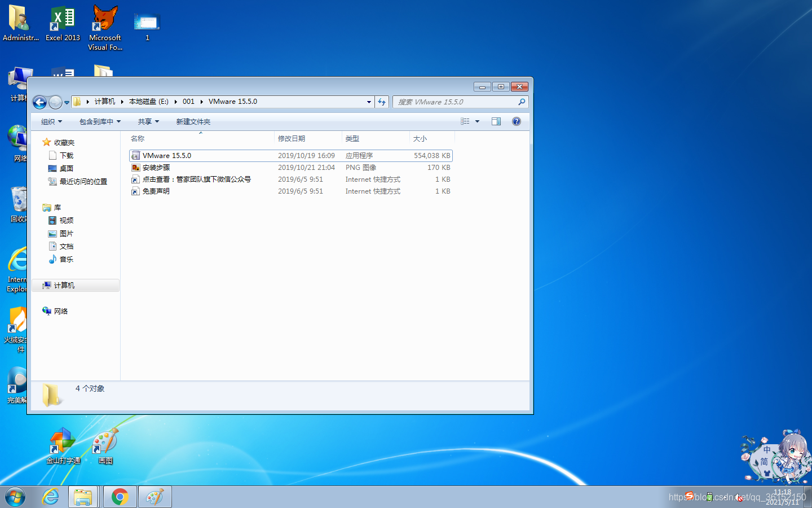Click the Windows Explorer taskbar icon
Image resolution: width=812 pixels, height=508 pixels.
[x=83, y=497]
